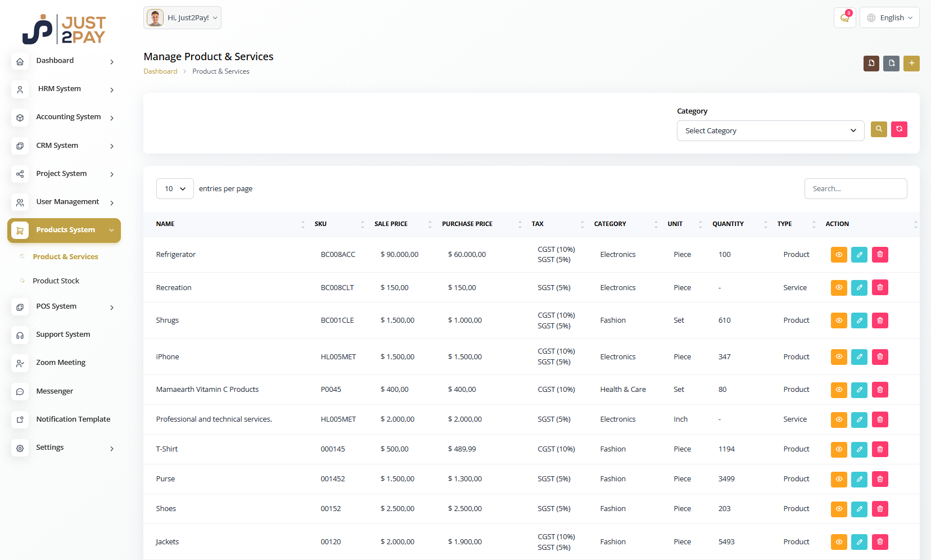The image size is (931, 560).
Task: Open the English language selector
Action: point(889,17)
